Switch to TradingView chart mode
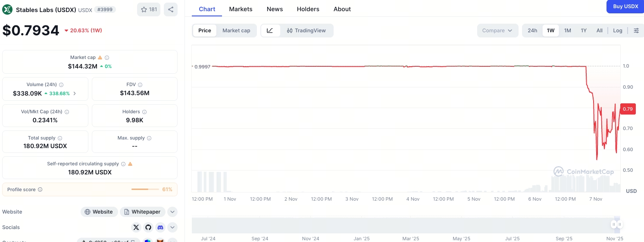 [x=306, y=31]
